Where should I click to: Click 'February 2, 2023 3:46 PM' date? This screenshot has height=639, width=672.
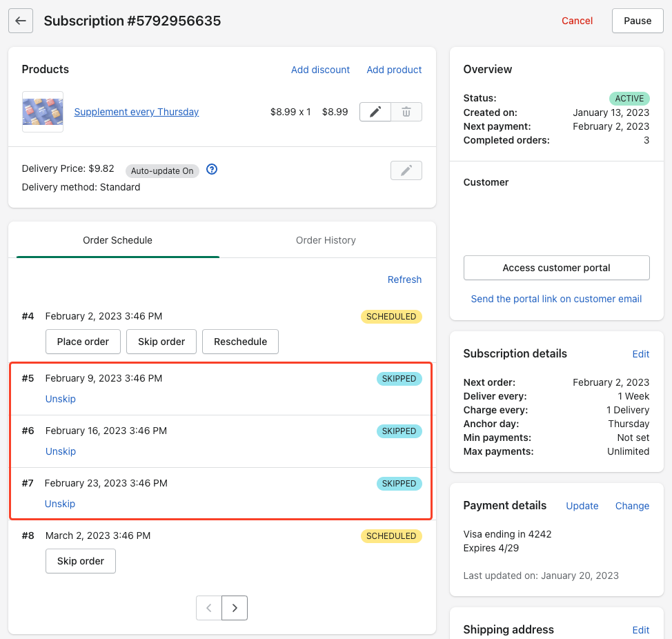tap(103, 316)
